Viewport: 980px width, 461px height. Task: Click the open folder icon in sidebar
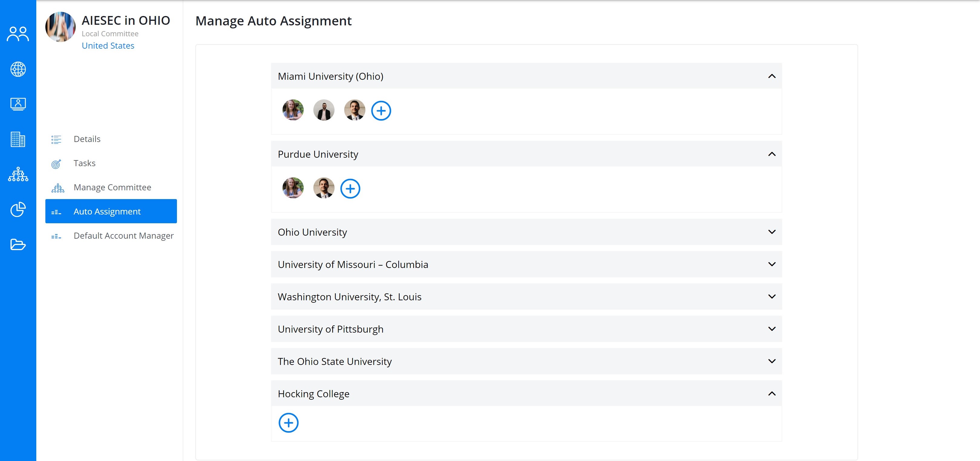pos(18,244)
